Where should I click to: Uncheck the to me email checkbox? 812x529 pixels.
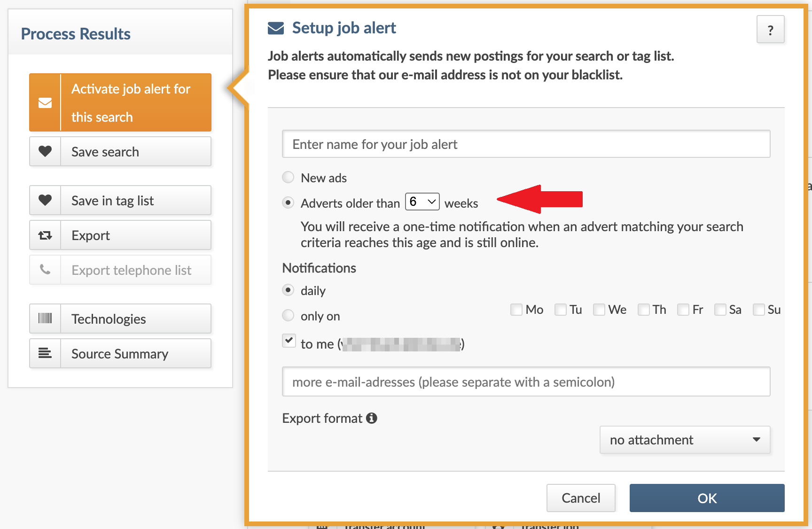pos(289,341)
